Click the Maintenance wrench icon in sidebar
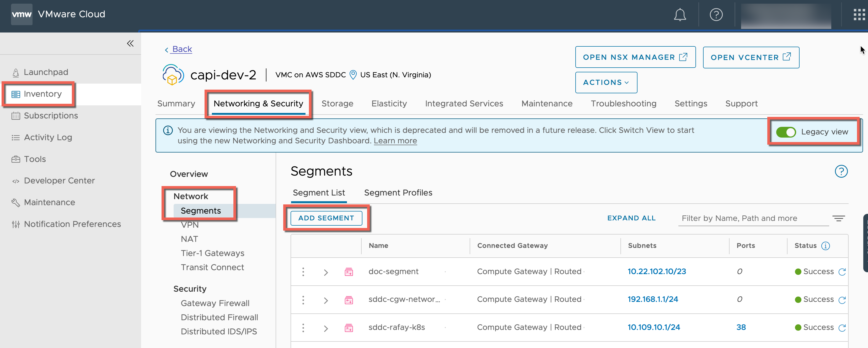868x348 pixels. [15, 203]
